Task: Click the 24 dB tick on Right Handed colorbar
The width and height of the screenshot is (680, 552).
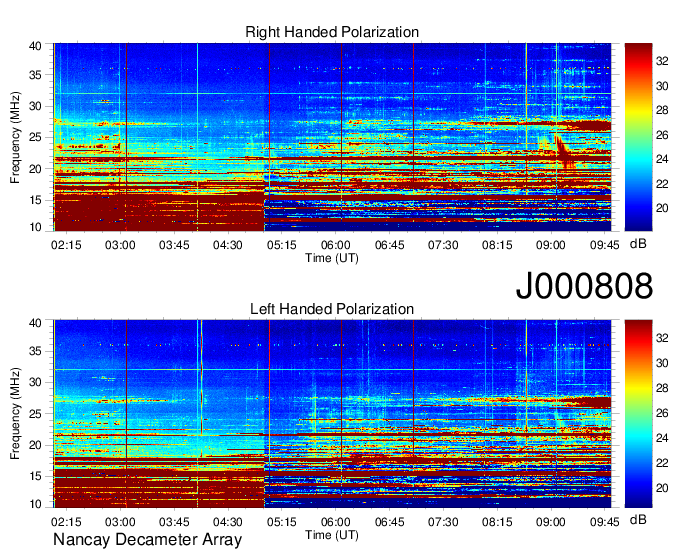Action: (662, 159)
